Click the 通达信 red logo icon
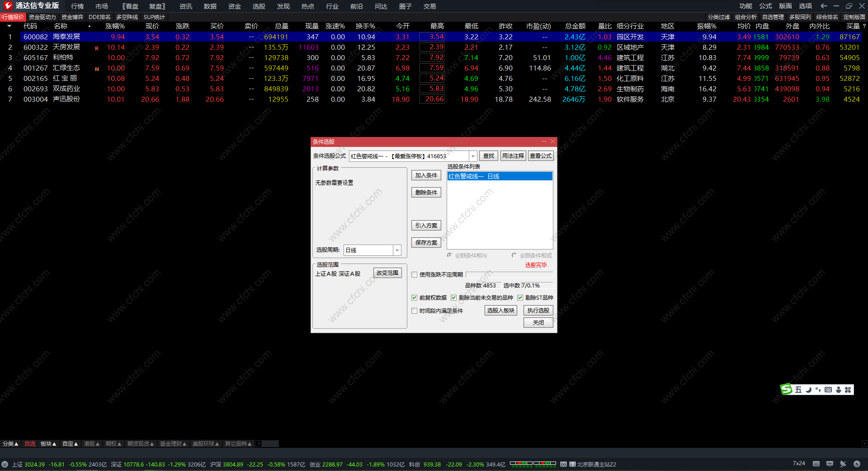 coord(8,6)
